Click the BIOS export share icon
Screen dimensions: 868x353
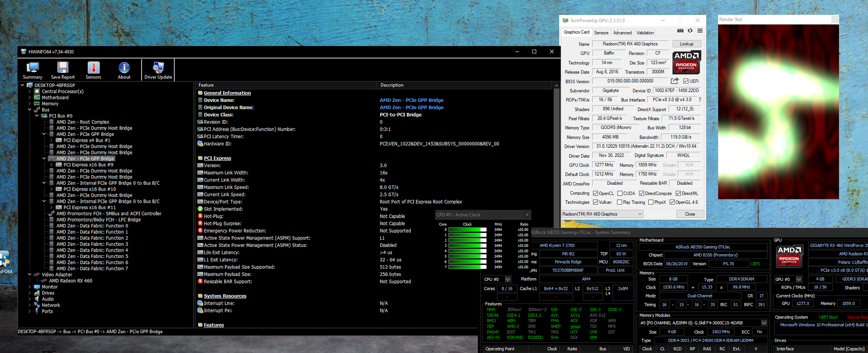pyautogui.click(x=675, y=81)
